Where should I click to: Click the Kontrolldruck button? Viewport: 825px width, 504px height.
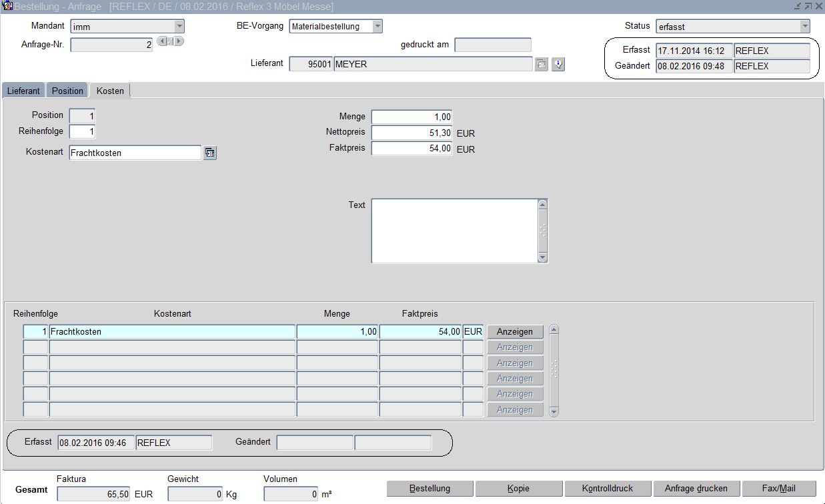click(607, 489)
